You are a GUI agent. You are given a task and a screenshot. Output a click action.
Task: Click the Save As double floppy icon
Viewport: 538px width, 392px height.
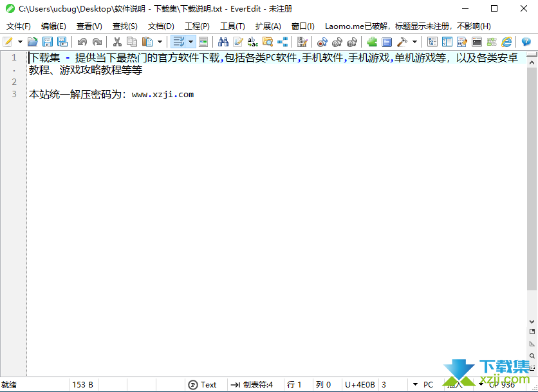pos(62,42)
